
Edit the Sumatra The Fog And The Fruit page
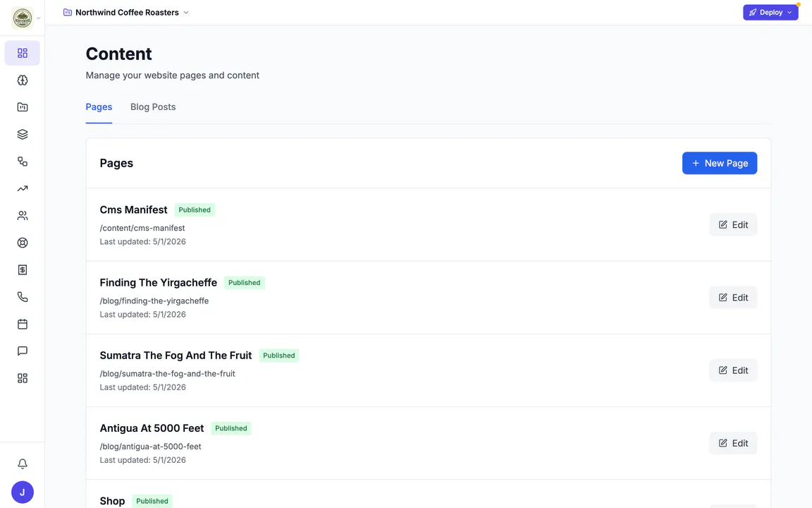tap(733, 370)
